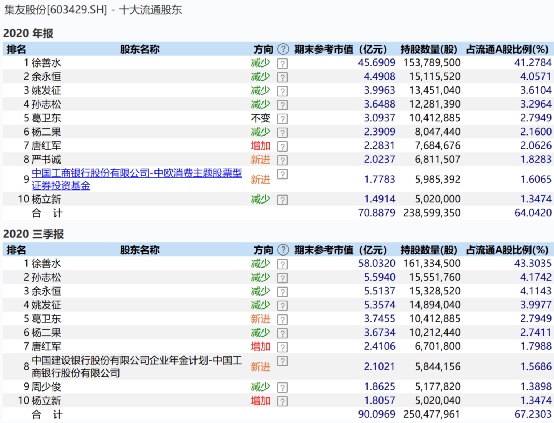This screenshot has width=554, height=423.
Task: Click the help icon beside 徐善水 in 2020 年报
Action: coord(282,64)
